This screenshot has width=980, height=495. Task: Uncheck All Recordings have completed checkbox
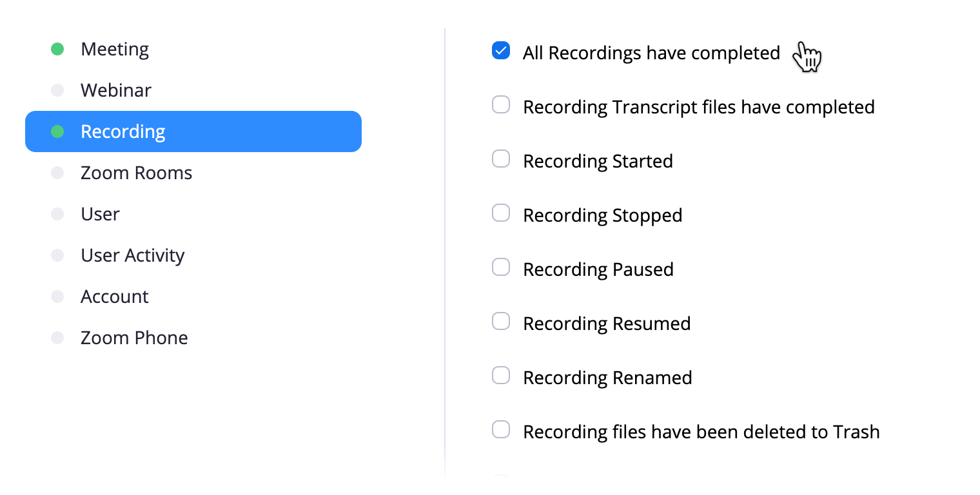pos(501,50)
